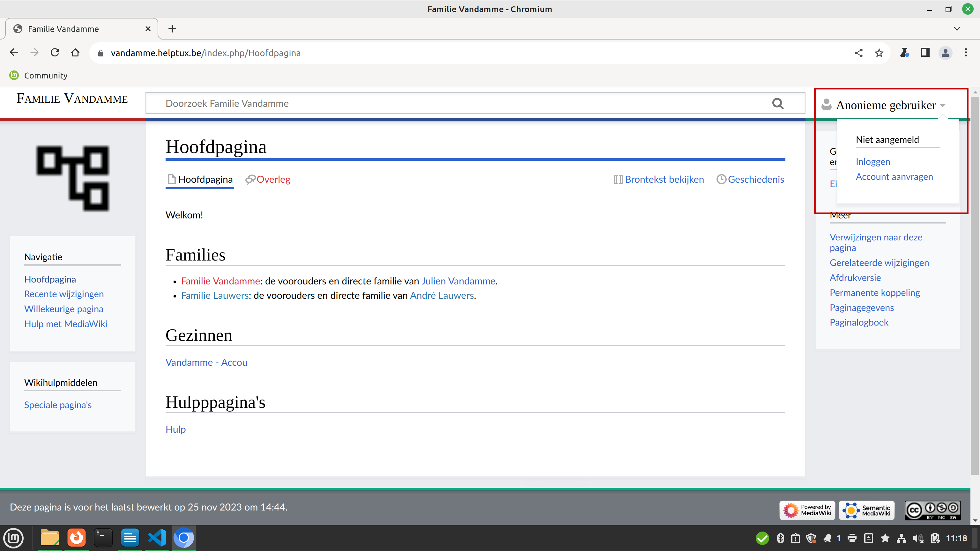Select Geschiedenis page tab
Viewport: 980px width, 551px height.
coord(755,179)
